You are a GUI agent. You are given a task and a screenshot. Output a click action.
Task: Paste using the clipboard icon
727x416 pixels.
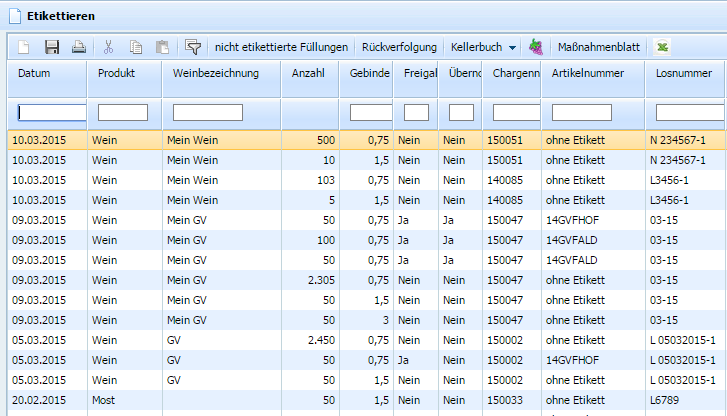coord(162,47)
